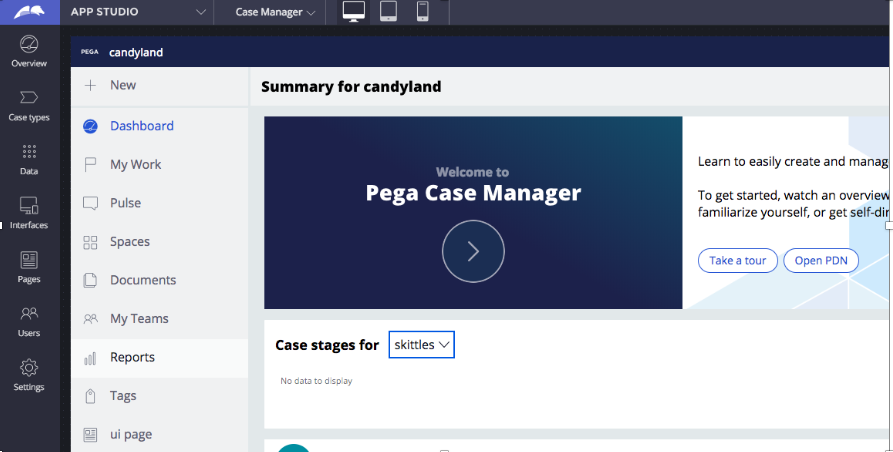The image size is (893, 452).
Task: Switch to mobile phone preview icon
Action: 422,11
